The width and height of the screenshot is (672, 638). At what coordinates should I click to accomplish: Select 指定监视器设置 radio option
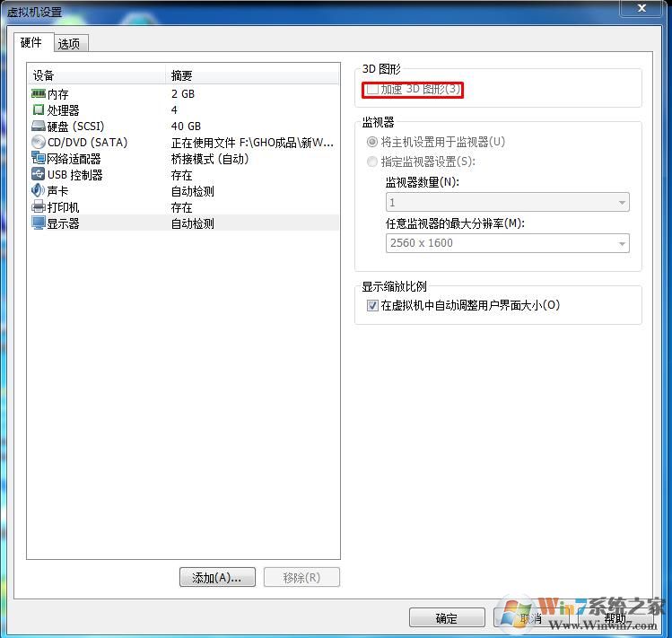(x=372, y=162)
